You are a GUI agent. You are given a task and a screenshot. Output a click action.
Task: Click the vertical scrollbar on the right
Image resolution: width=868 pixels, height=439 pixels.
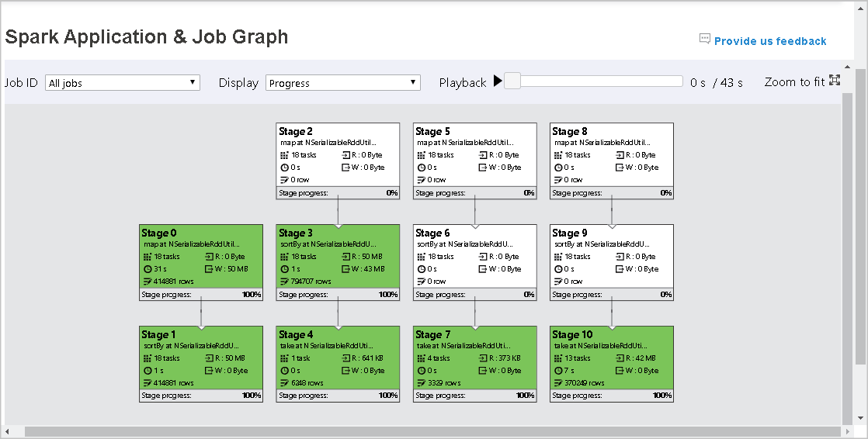[859, 217]
